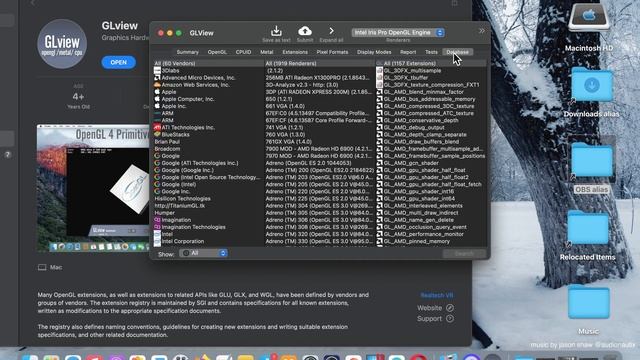This screenshot has width=640, height=360.
Task: Select the 3D-Analyze v2.3 renderer row
Action: pyautogui.click(x=319, y=85)
